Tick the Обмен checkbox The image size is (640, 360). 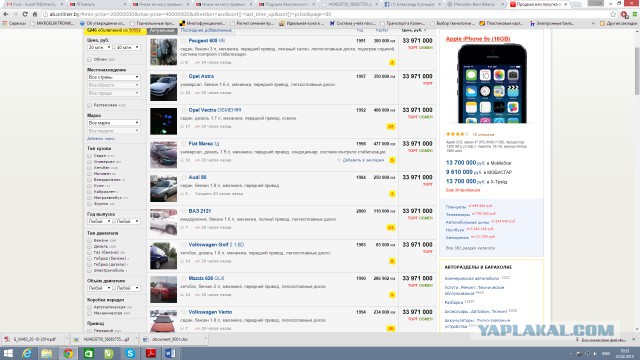click(89, 60)
